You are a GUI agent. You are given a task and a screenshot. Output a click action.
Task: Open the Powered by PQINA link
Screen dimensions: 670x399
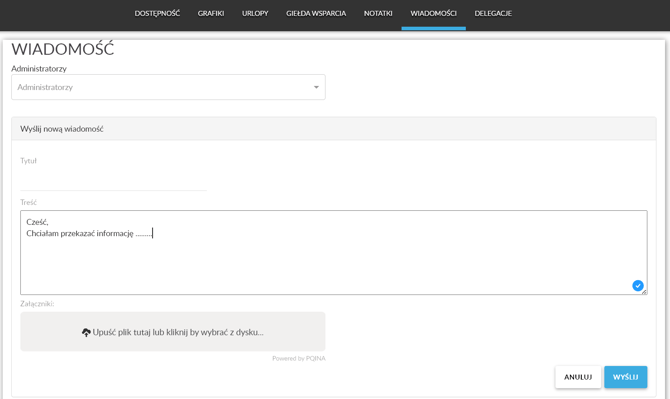pos(299,358)
